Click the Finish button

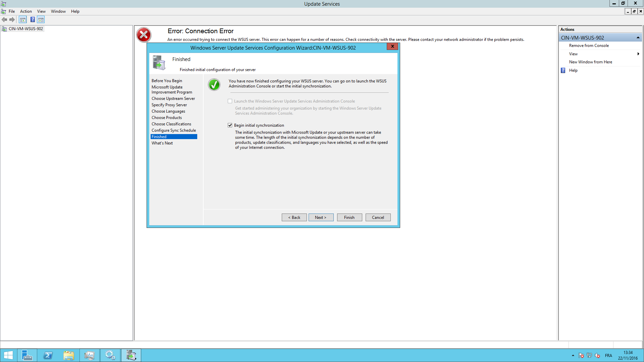click(x=350, y=218)
